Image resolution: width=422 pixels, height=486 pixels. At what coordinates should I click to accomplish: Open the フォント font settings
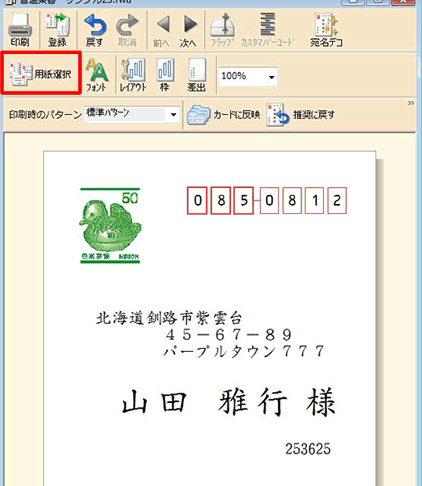point(97,75)
